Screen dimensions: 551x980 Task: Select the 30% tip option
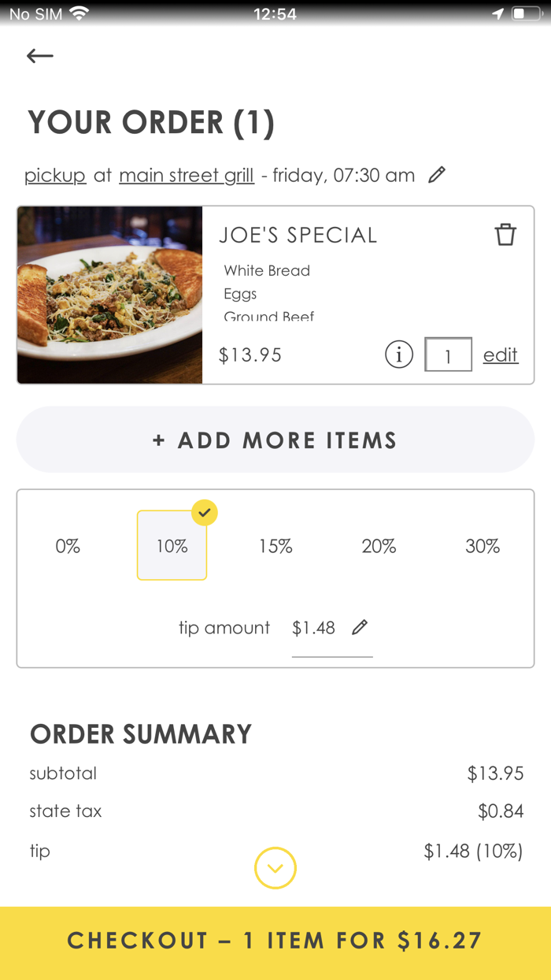pyautogui.click(x=483, y=545)
